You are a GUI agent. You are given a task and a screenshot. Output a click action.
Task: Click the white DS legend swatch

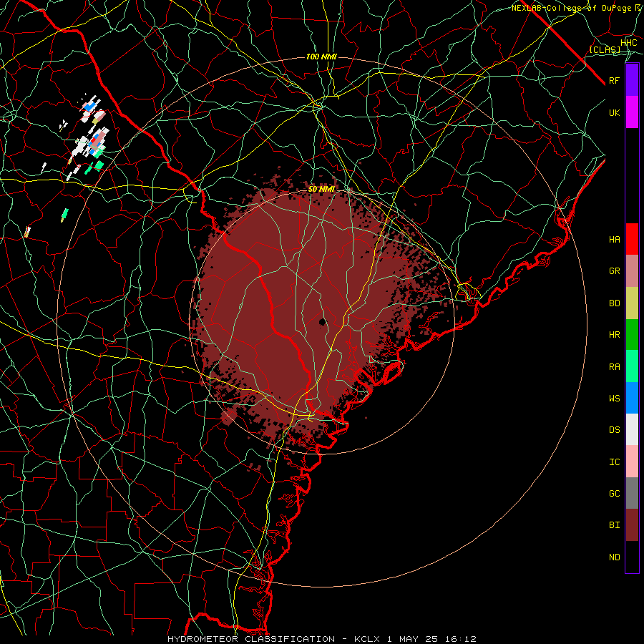[632, 429]
